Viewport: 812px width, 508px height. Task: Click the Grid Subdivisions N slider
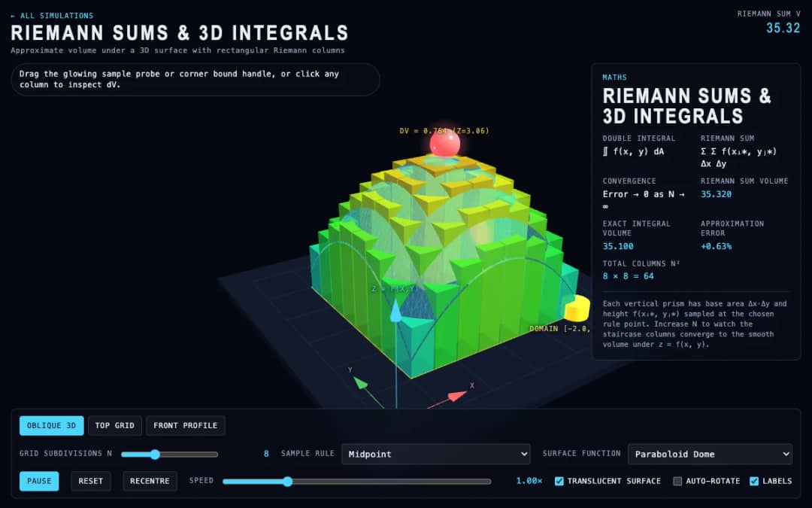[169, 454]
